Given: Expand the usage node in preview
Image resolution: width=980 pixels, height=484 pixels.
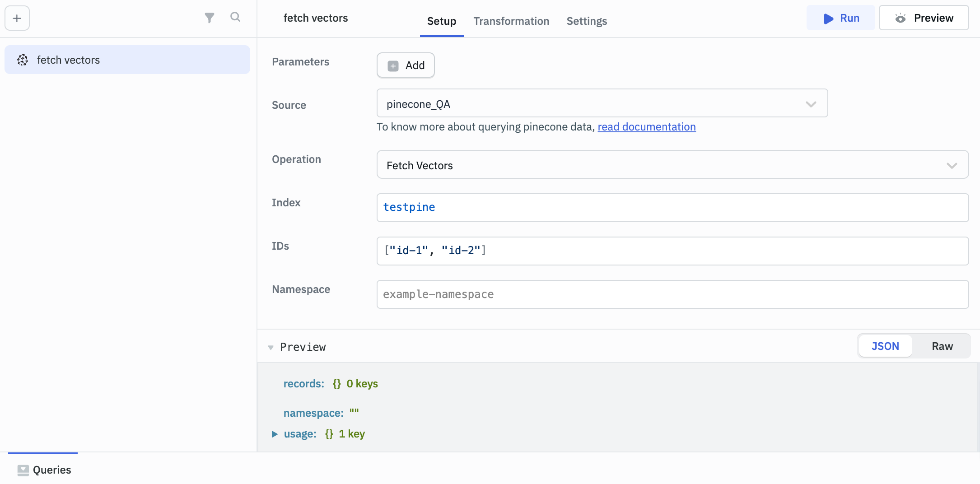Looking at the screenshot, I should point(275,434).
